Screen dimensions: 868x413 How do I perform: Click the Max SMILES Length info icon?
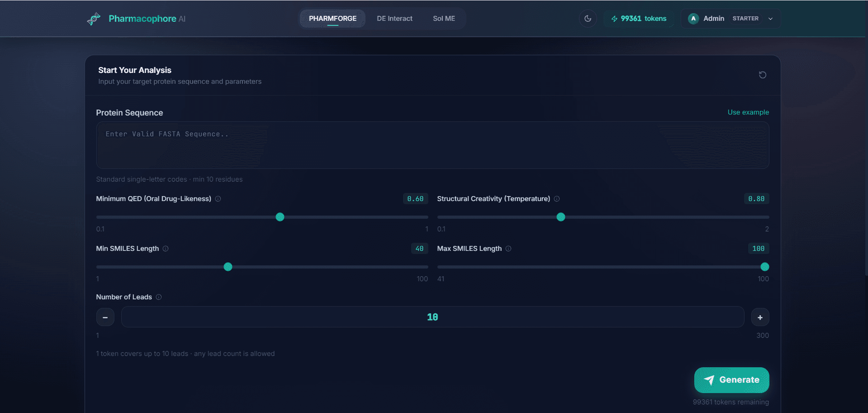508,249
